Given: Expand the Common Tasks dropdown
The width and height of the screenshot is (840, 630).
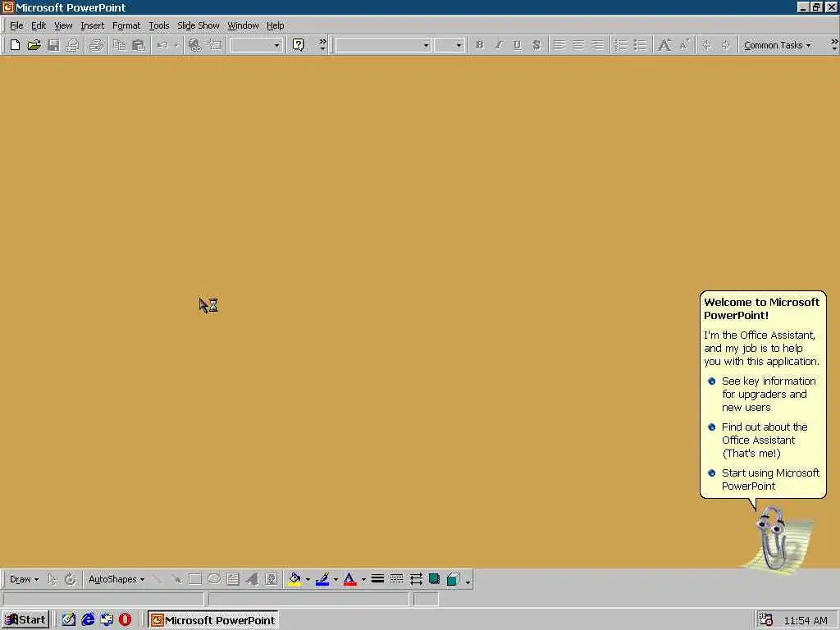Looking at the screenshot, I should tap(777, 46).
